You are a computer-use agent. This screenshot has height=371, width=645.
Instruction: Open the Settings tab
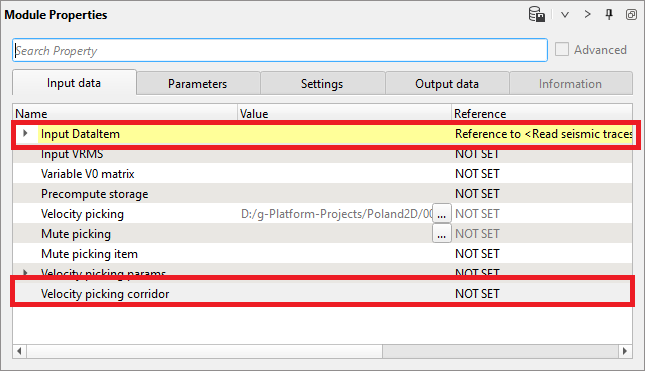[322, 83]
